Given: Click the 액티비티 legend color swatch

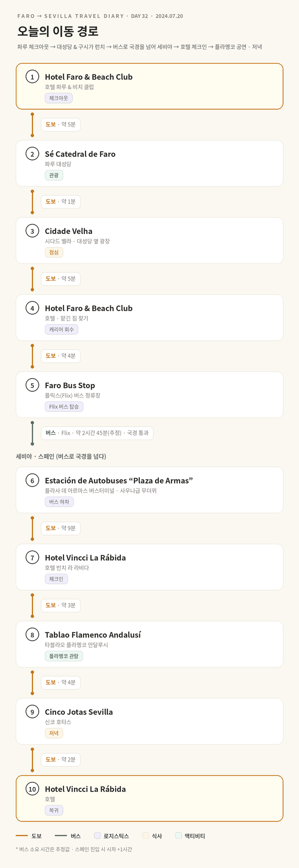Looking at the screenshot, I should point(179,835).
